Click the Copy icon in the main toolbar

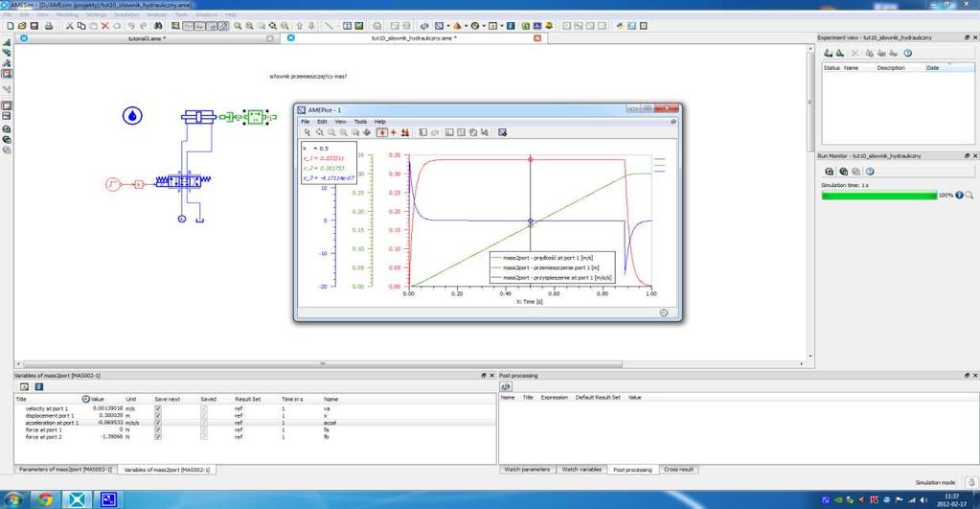[x=81, y=26]
